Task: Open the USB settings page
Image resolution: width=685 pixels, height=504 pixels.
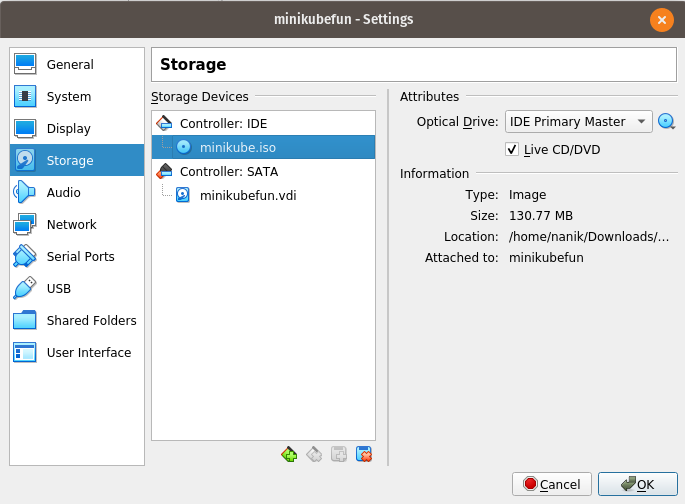Action: coord(60,289)
